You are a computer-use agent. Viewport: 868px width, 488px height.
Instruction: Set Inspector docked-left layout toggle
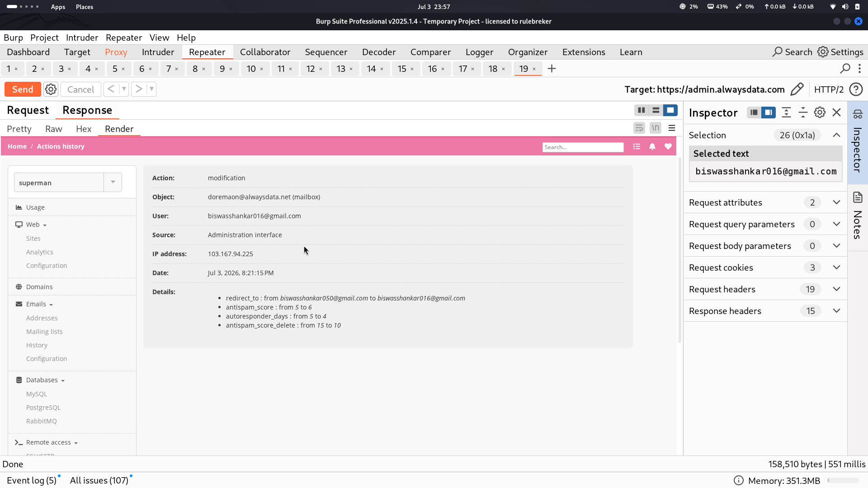tap(754, 113)
